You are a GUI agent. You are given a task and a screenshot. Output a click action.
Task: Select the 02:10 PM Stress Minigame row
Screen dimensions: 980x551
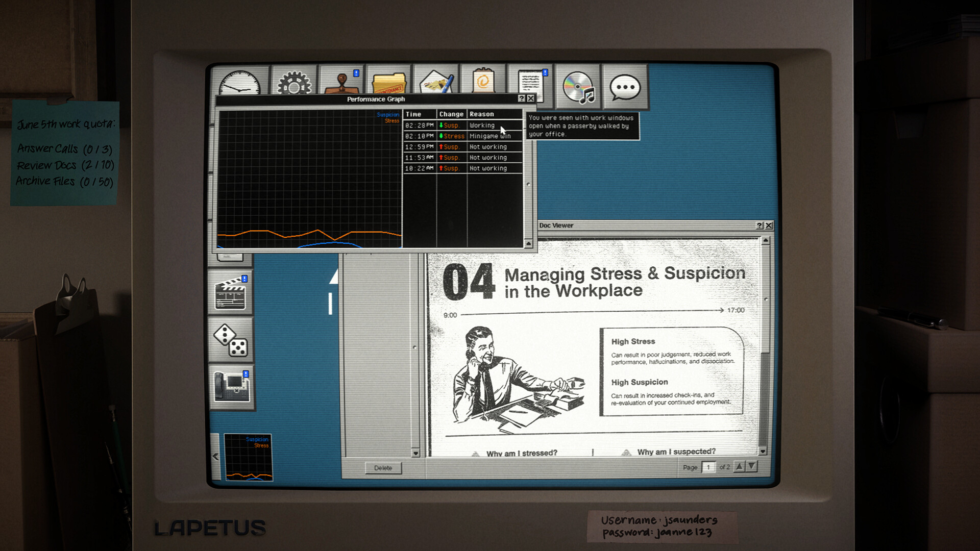point(462,136)
